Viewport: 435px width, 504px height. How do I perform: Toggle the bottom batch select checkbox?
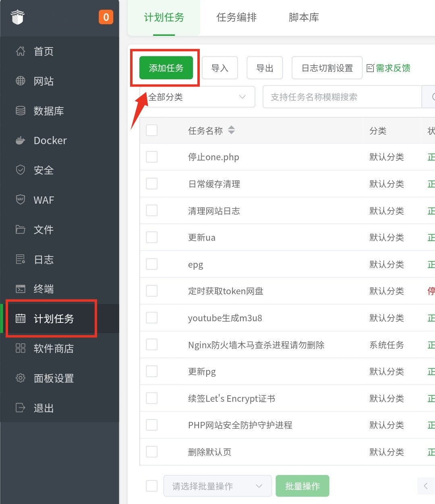[x=152, y=486]
